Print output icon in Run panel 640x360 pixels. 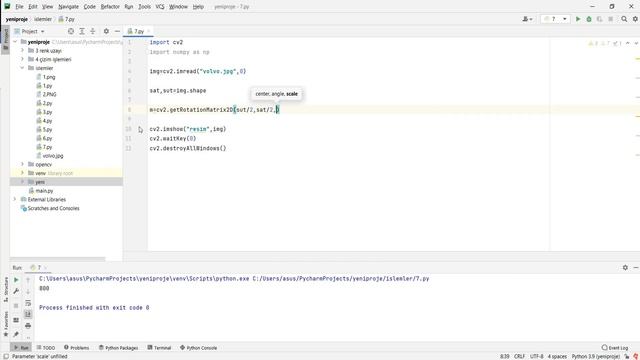tap(28, 325)
